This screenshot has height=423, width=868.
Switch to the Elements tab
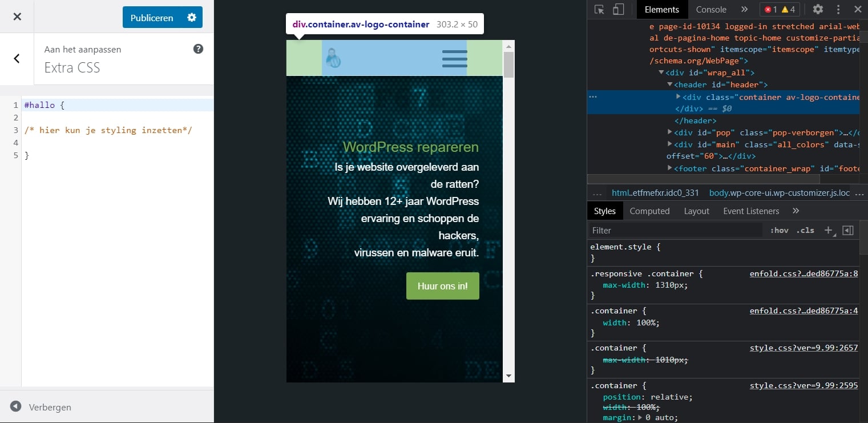tap(662, 9)
